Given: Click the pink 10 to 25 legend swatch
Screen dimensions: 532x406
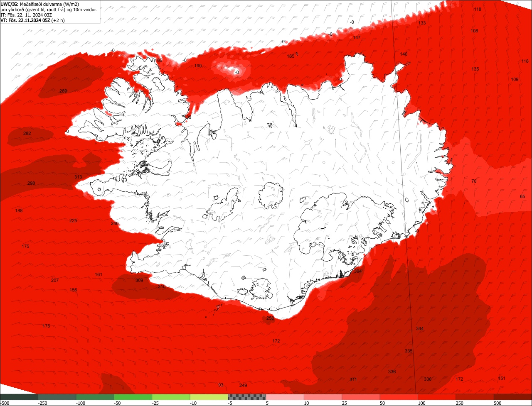Looking at the screenshot, I should coord(323,397).
